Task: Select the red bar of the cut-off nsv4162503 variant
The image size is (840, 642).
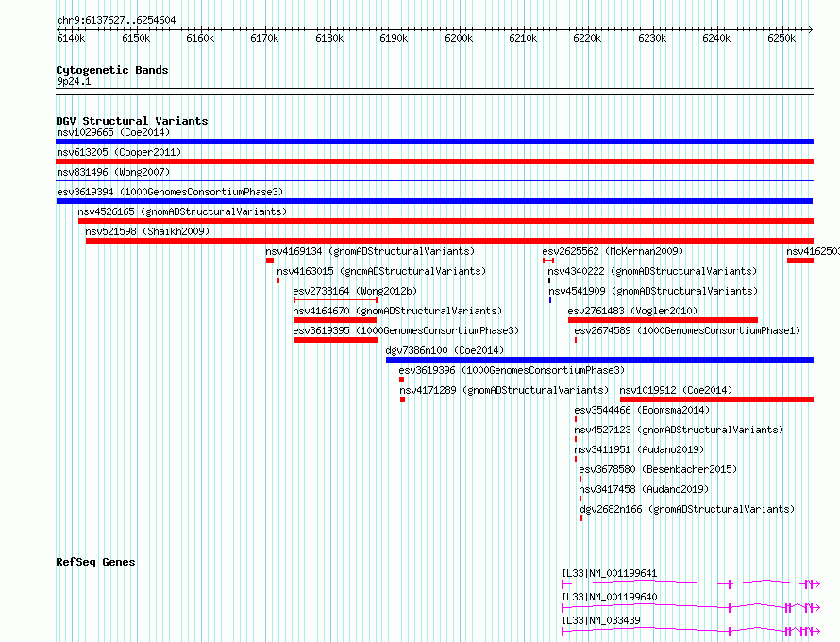Action: pyautogui.click(x=800, y=261)
